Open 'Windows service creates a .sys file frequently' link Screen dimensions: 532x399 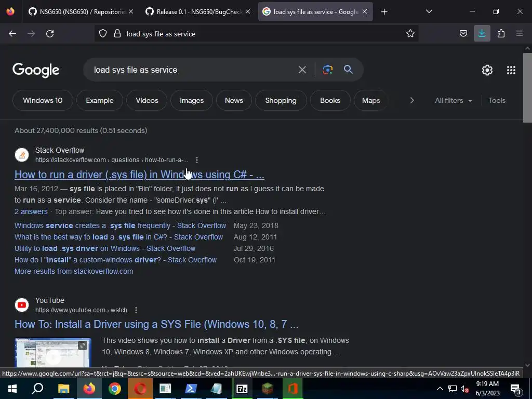pos(120,225)
